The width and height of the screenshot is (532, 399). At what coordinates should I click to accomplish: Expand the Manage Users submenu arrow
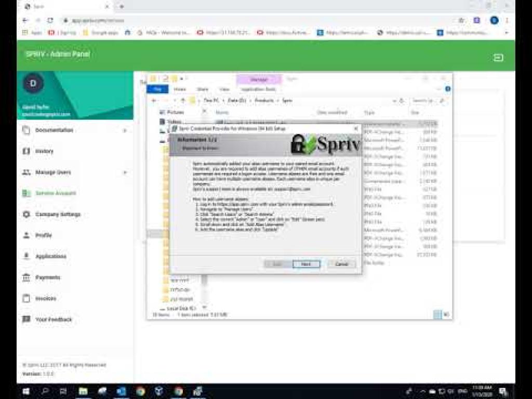click(125, 172)
